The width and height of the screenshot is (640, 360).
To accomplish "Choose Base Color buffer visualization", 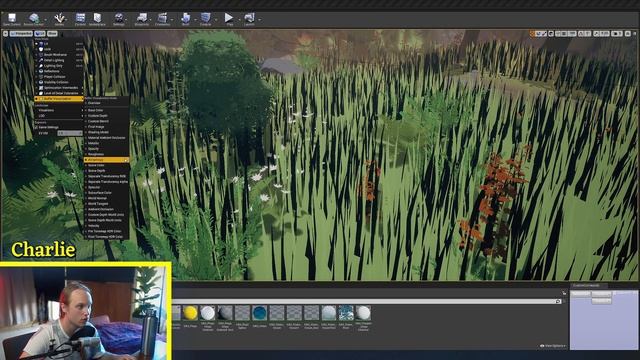I will [107, 110].
